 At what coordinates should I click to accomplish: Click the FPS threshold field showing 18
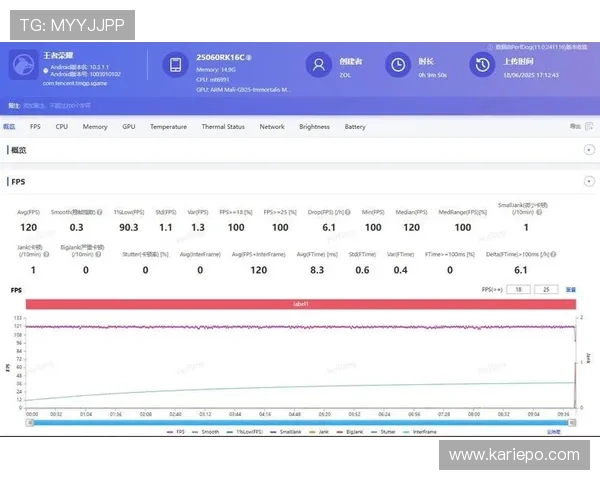tap(519, 289)
